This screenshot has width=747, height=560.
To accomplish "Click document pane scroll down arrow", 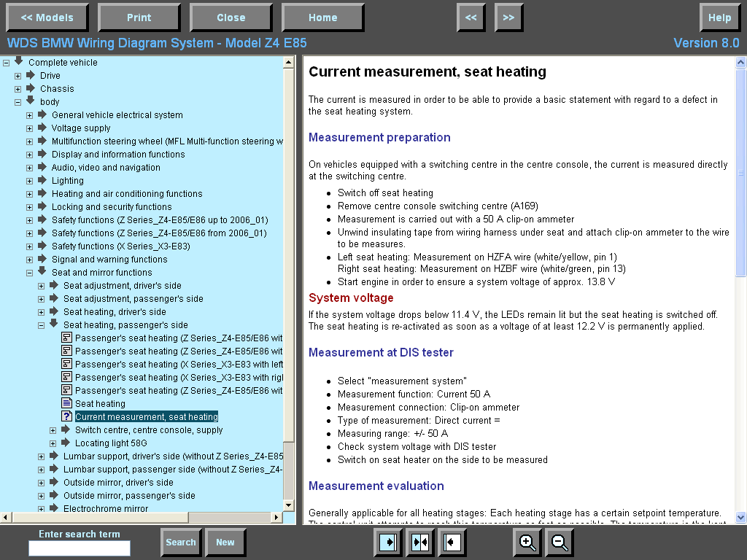I will [x=741, y=517].
